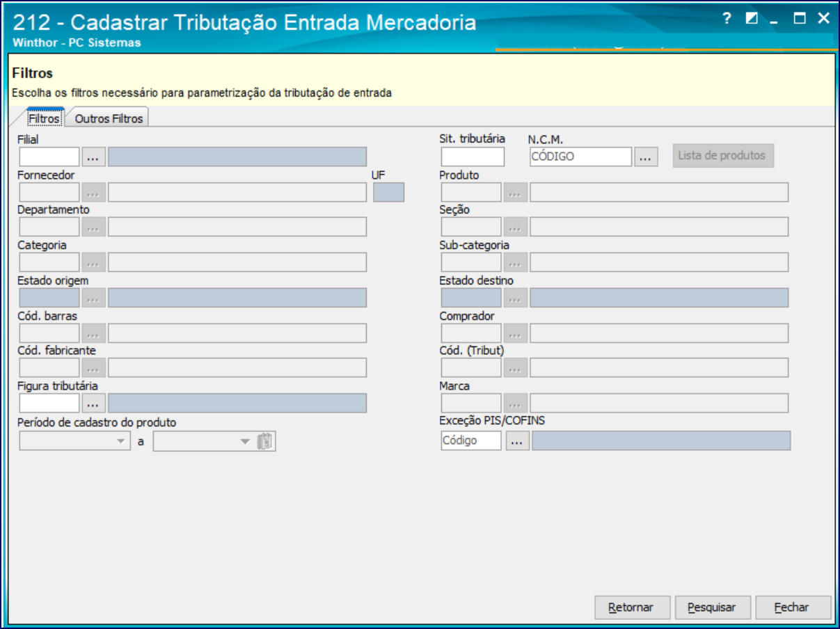Expand the end date dropdown of Período de cadastro
840x629 pixels.
click(245, 441)
